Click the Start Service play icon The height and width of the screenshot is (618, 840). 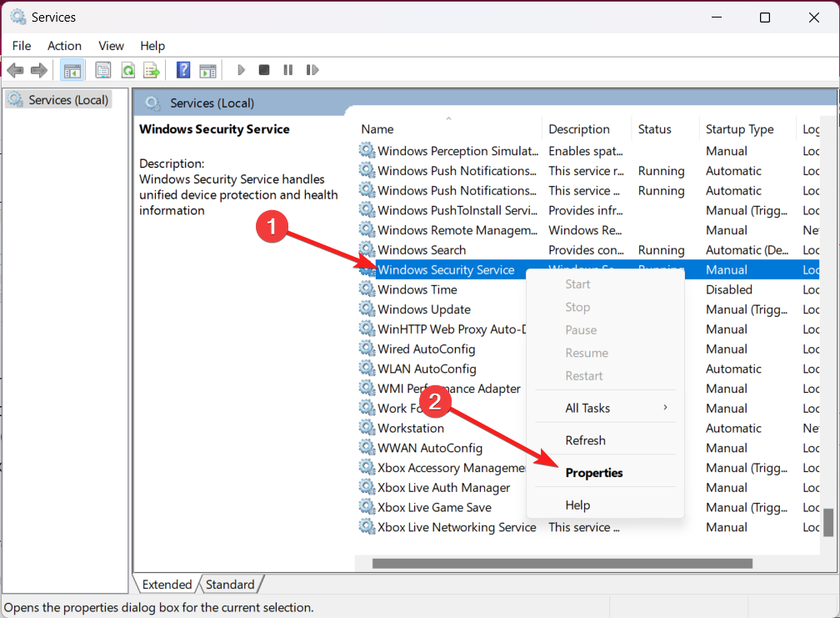pyautogui.click(x=241, y=70)
